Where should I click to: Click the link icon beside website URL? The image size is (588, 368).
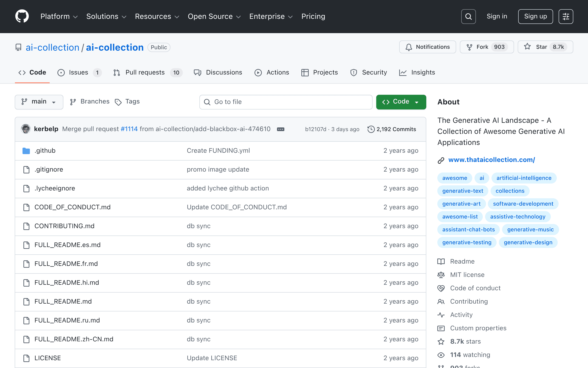coord(441,160)
